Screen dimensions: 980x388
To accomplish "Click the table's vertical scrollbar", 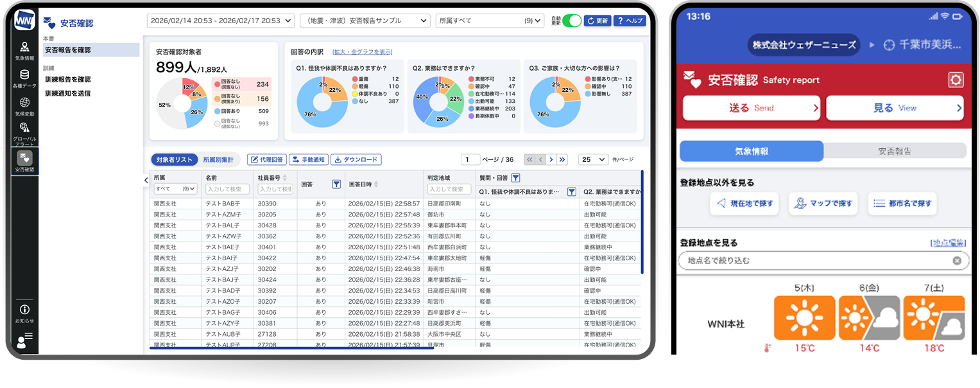I will coord(642,222).
